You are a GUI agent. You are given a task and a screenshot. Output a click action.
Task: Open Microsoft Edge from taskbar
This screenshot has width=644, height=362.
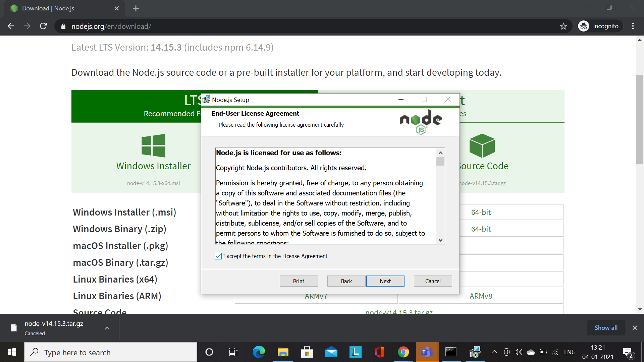(259, 352)
